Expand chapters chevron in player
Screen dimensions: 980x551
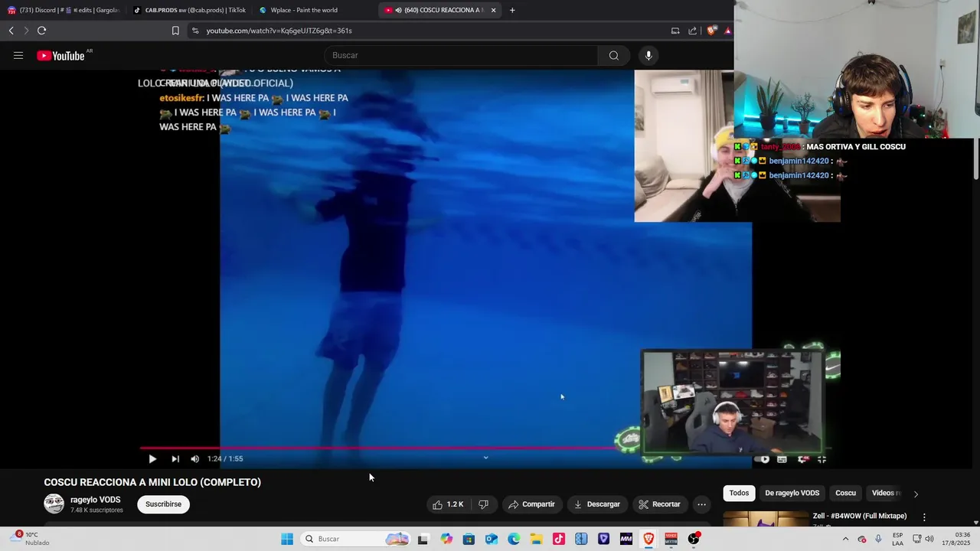[485, 458]
